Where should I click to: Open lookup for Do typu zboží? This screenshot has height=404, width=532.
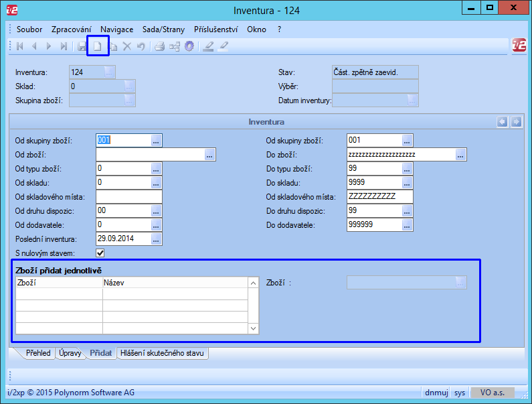pos(407,169)
